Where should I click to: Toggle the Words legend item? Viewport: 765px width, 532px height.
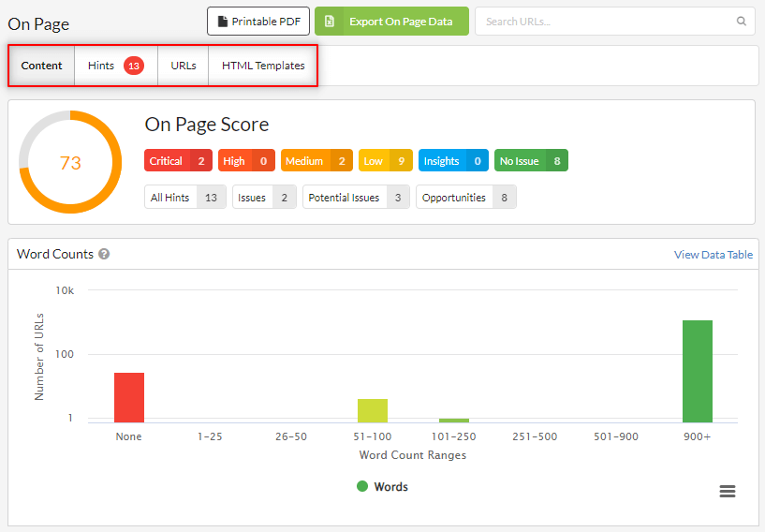(x=382, y=487)
